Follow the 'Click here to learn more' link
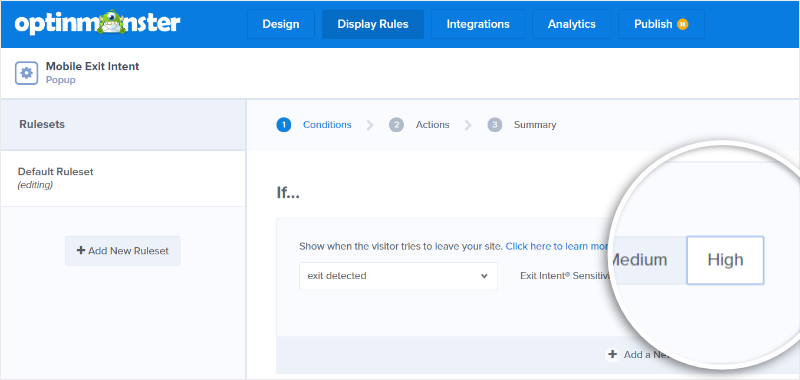Image resolution: width=800 pixels, height=380 pixels. click(x=558, y=246)
